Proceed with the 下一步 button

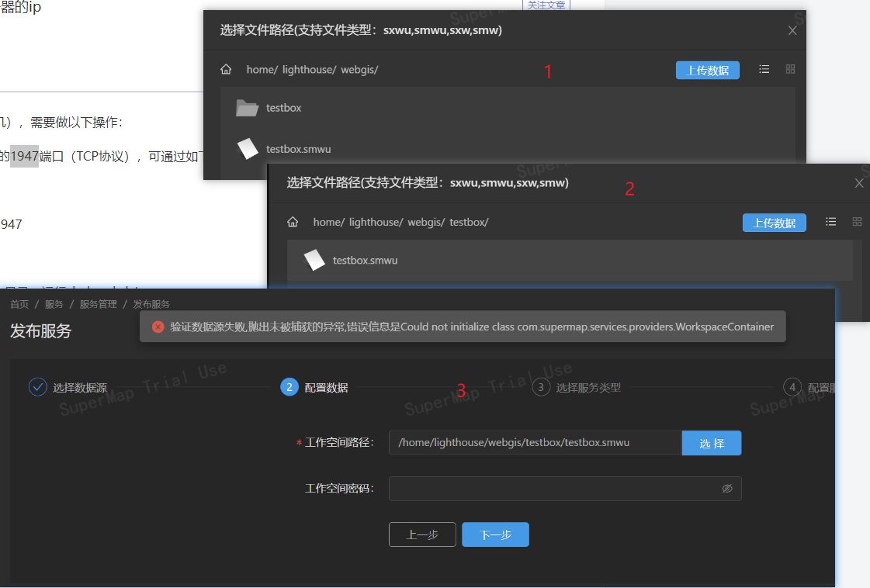click(x=495, y=534)
